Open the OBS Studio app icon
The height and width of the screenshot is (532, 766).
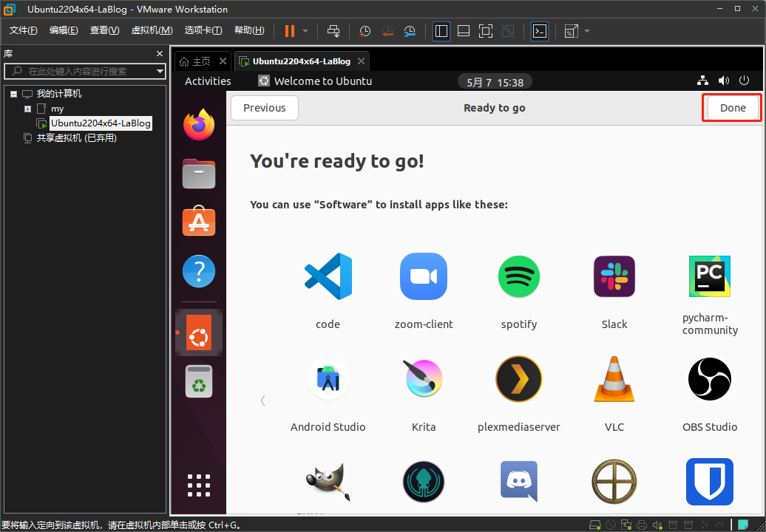(x=709, y=379)
